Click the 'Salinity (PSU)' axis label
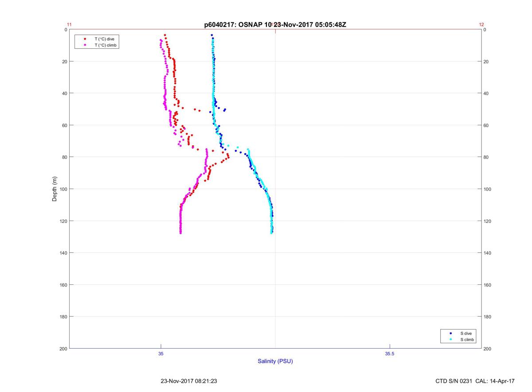The height and width of the screenshot is (392, 532). (x=275, y=361)
